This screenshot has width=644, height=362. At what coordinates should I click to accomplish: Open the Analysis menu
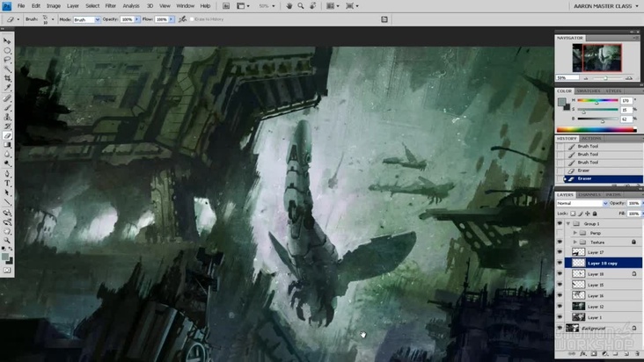131,6
